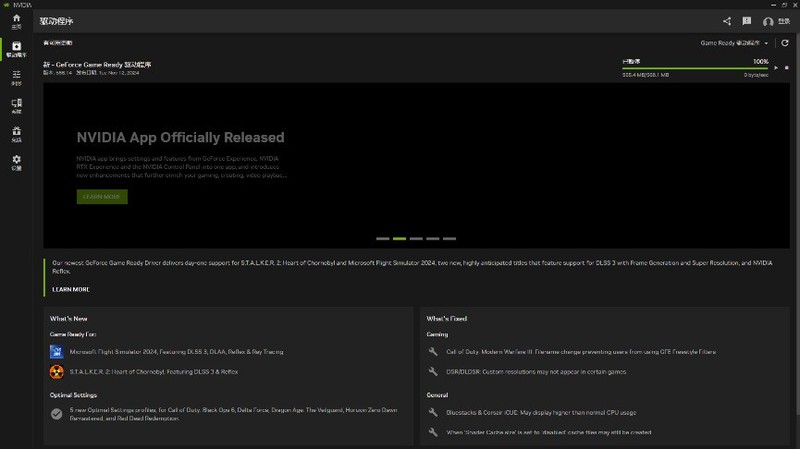The height and width of the screenshot is (449, 800).
Task: Click the share icon in the header
Action: (x=727, y=21)
